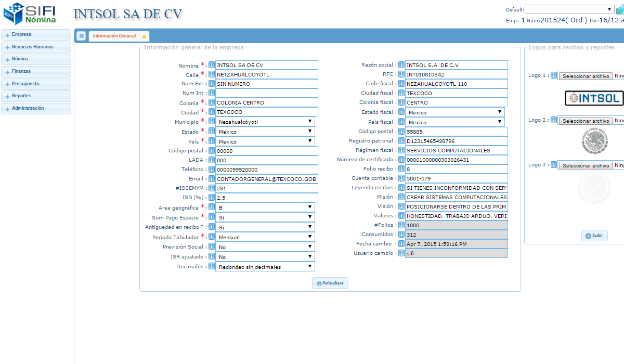Click the Registro patronal input field
Image resolution: width=624 pixels, height=364 pixels.
point(456,141)
